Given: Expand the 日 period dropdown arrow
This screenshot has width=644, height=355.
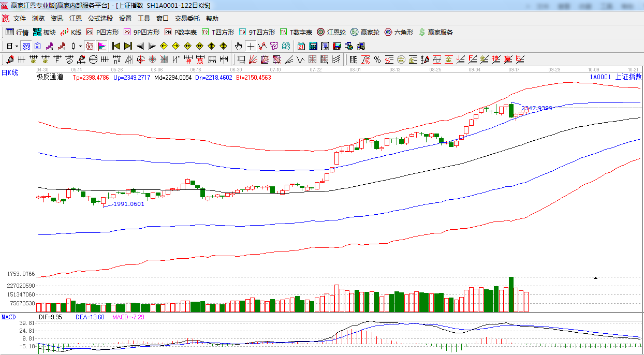Looking at the screenshot, I should [16, 46].
